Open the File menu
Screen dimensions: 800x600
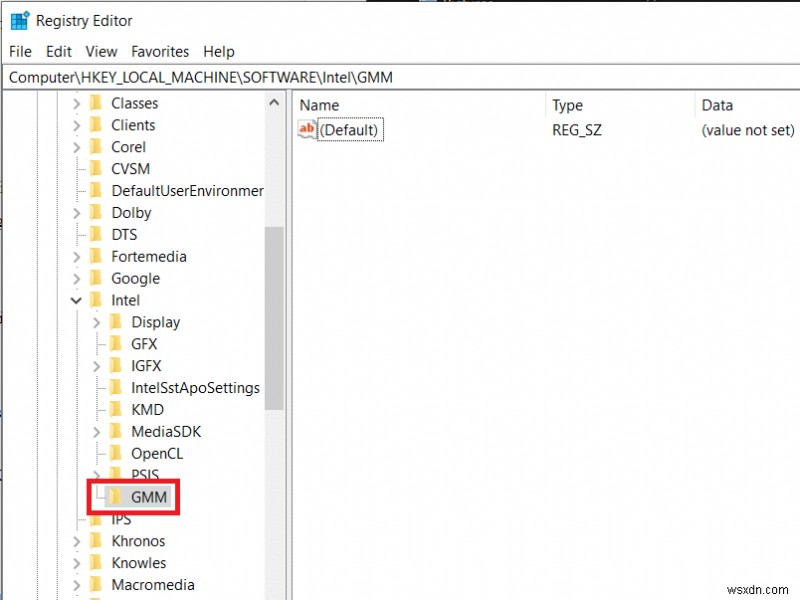point(20,52)
